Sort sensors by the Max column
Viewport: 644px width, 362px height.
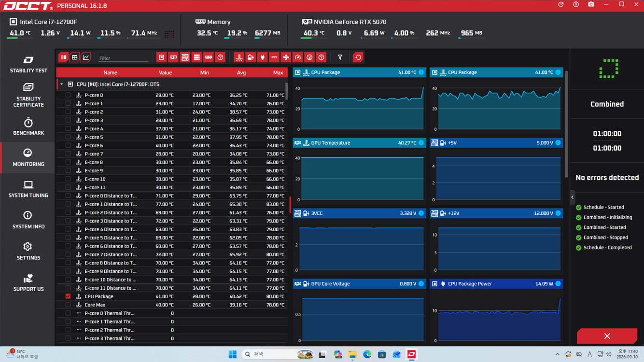pos(278,72)
